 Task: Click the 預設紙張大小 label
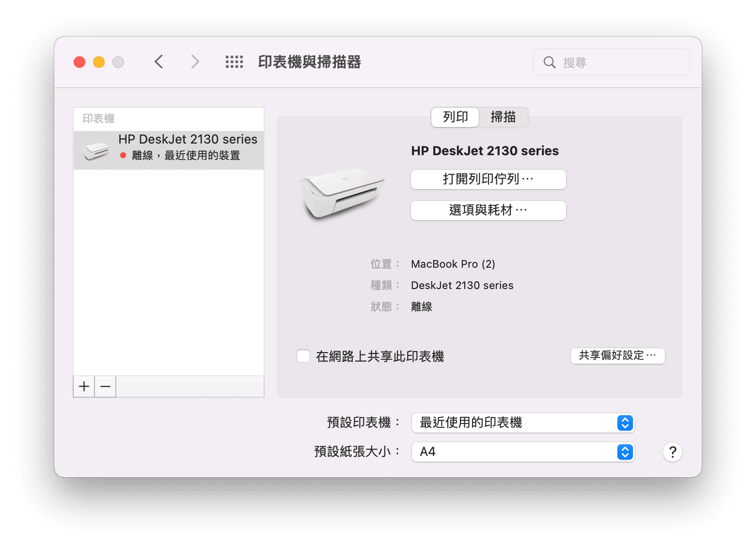(357, 452)
